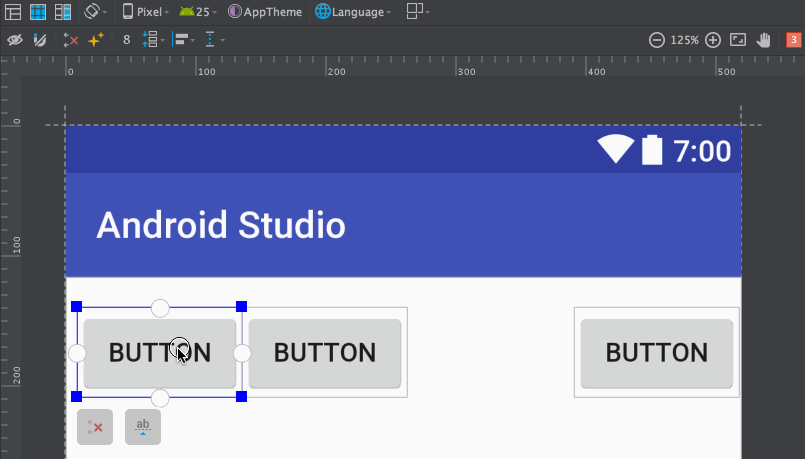Click the top constraint handle of selected button
The width and height of the screenshot is (805, 459).
click(x=160, y=308)
